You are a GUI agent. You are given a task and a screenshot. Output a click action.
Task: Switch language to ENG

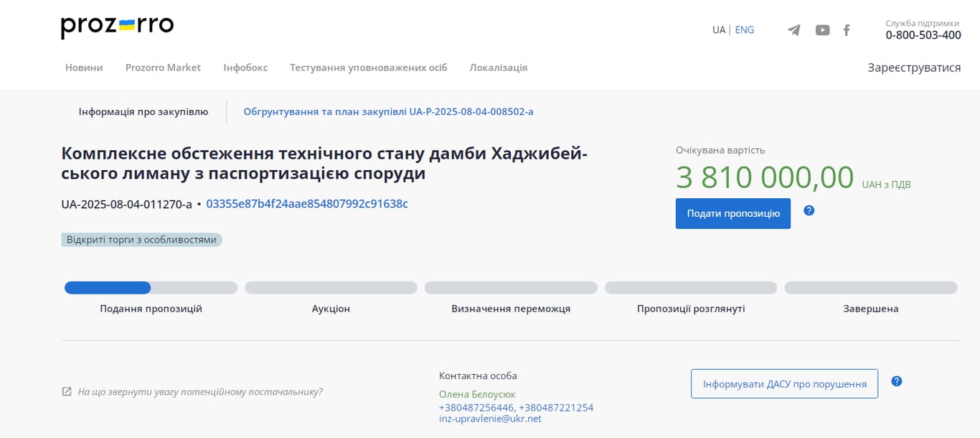[745, 30]
